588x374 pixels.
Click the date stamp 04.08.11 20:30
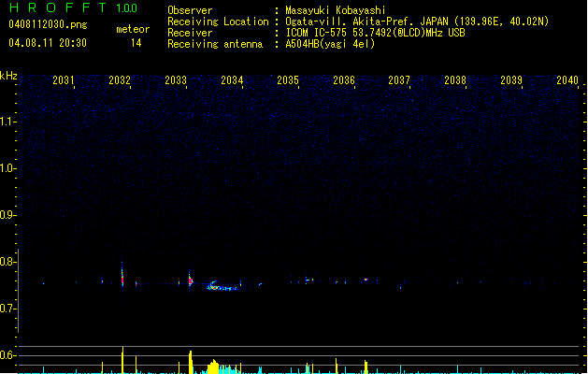48,43
